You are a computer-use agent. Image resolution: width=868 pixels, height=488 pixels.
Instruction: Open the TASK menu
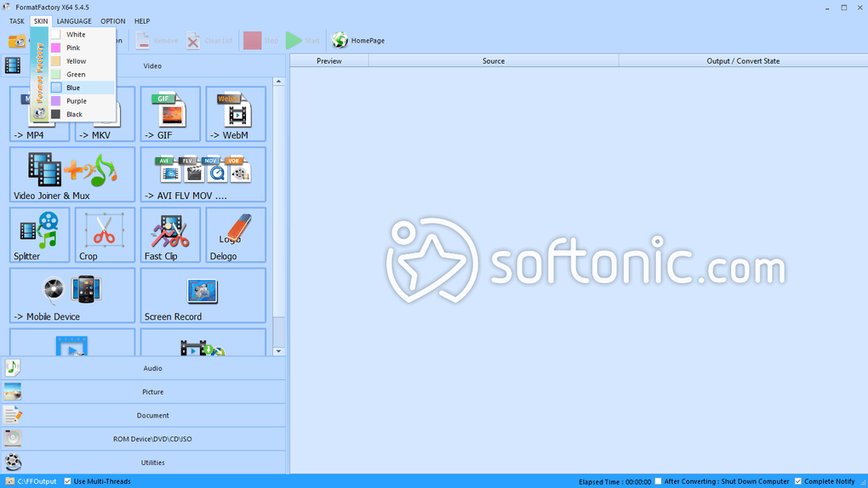click(17, 21)
